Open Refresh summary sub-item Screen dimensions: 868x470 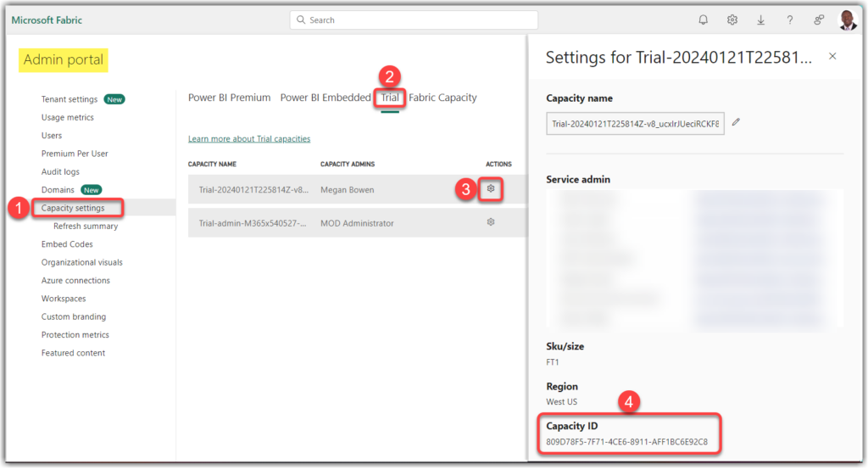(86, 227)
